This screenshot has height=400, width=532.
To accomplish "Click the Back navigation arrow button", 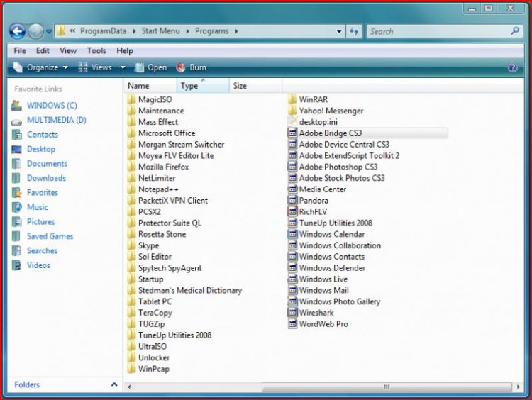I will click(x=17, y=31).
